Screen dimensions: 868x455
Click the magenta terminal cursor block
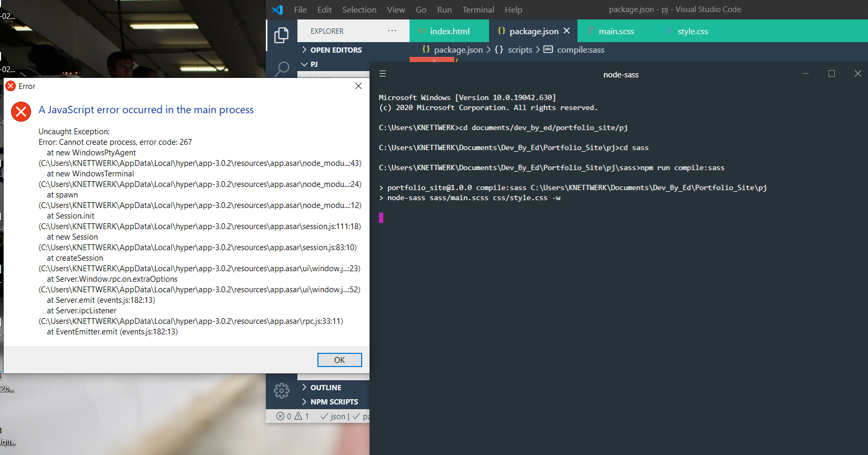(381, 217)
